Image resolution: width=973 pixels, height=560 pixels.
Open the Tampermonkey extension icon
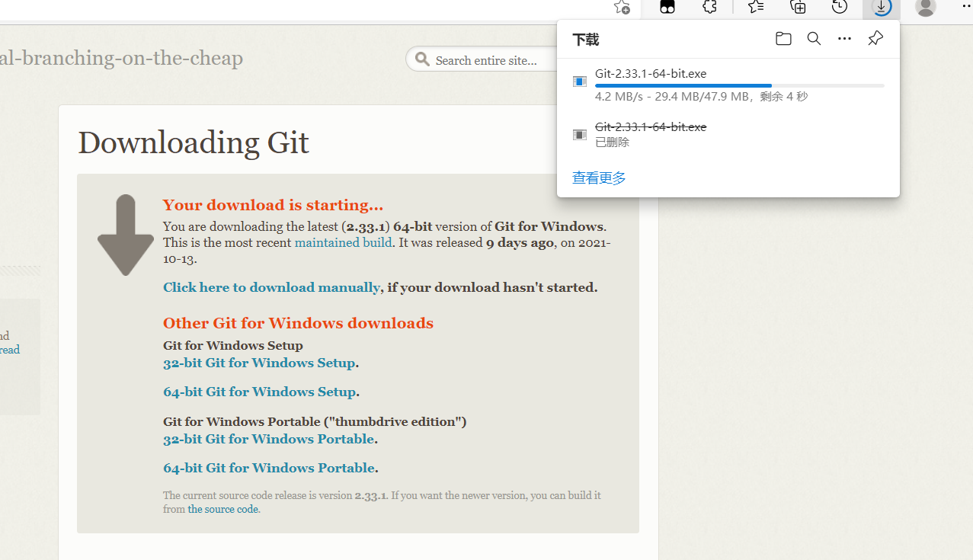coord(667,7)
